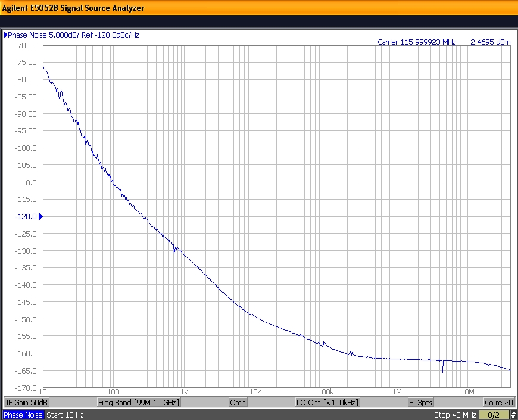Click the IF Gain 50dB status field
The width and height of the screenshot is (518, 420).
pyautogui.click(x=26, y=403)
